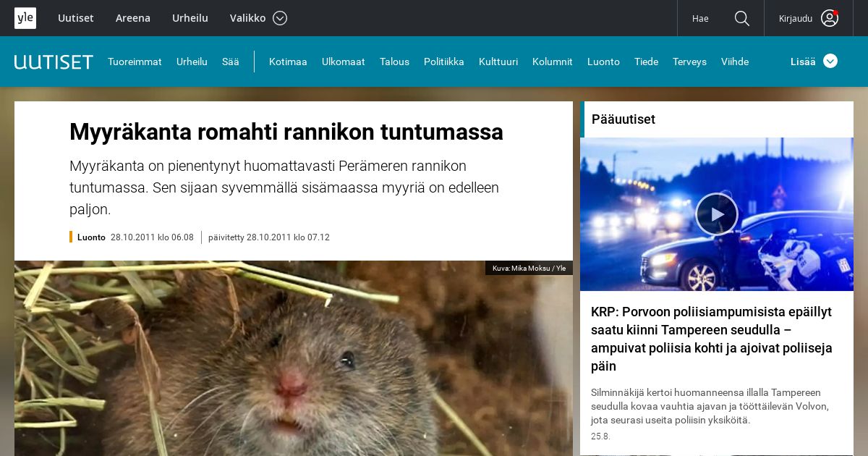This screenshot has width=868, height=456.
Task: Open the Kulttuuri section
Action: pos(498,62)
